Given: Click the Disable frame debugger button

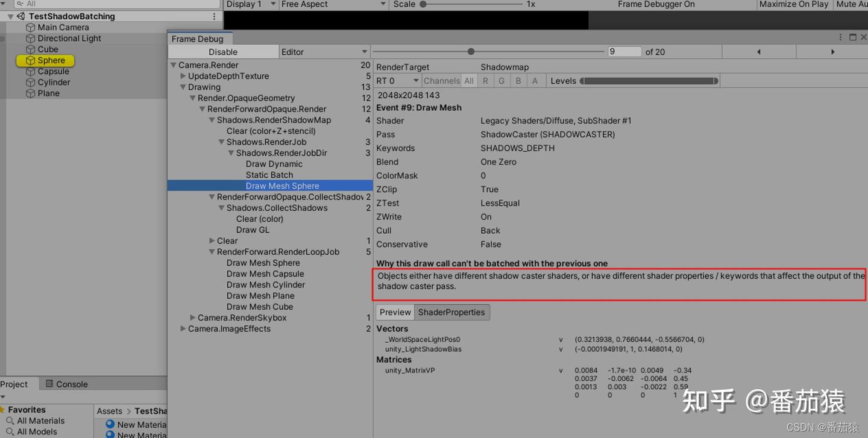Looking at the screenshot, I should [x=223, y=52].
